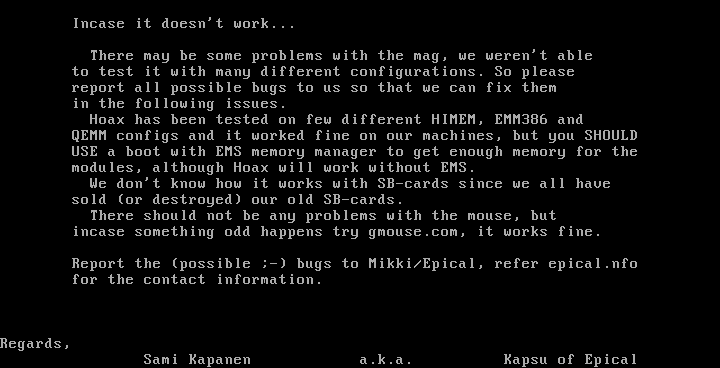This screenshot has width=720, height=368.
Task: Click the Kapsu of Epical signature
Action: pos(570,359)
